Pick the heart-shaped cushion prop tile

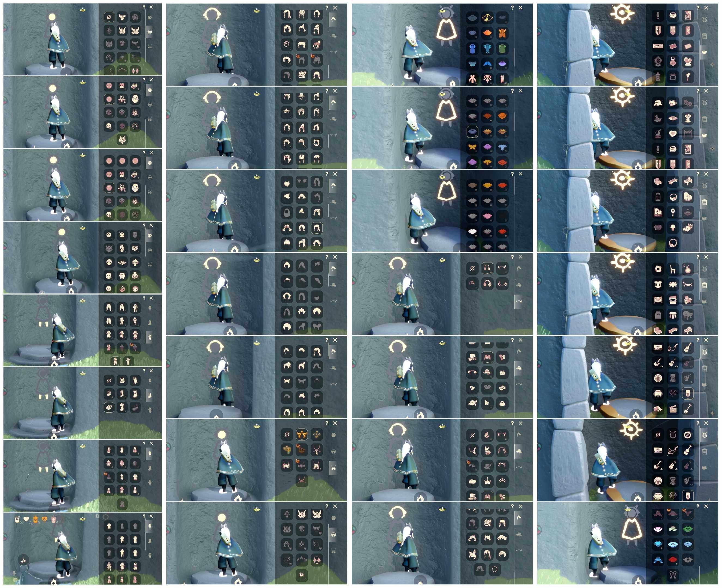[x=673, y=133]
